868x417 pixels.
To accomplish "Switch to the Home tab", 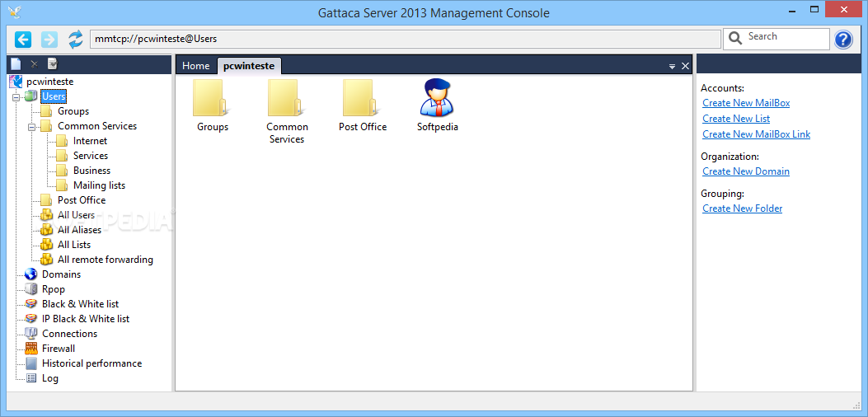I will click(196, 66).
